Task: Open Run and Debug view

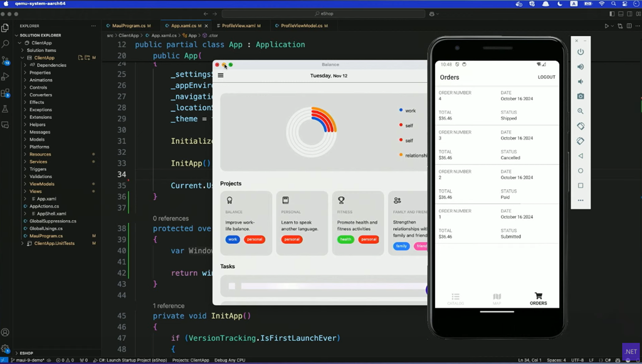Action: pyautogui.click(x=5, y=76)
